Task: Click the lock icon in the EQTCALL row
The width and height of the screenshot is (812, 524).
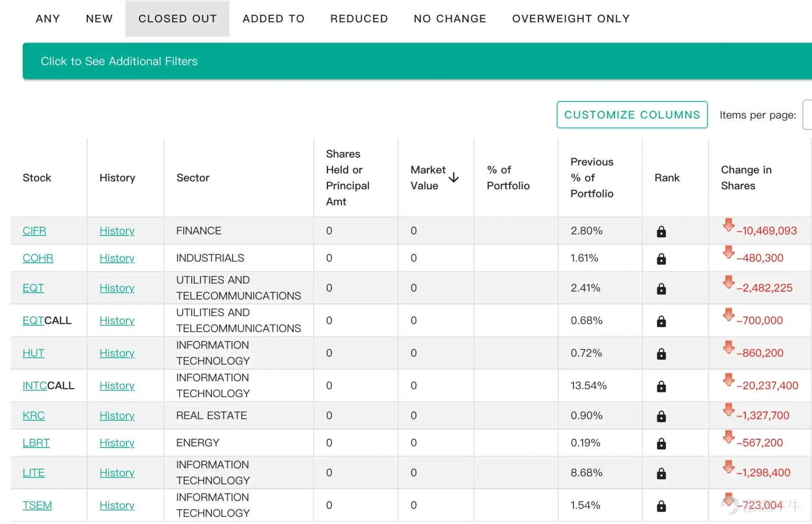Action: (x=661, y=322)
